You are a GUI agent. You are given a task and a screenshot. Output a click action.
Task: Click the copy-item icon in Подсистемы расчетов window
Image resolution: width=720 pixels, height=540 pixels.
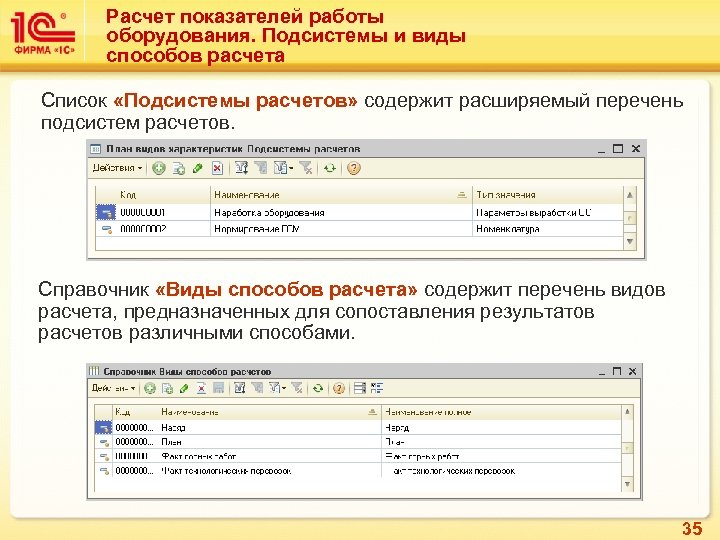[x=179, y=169]
